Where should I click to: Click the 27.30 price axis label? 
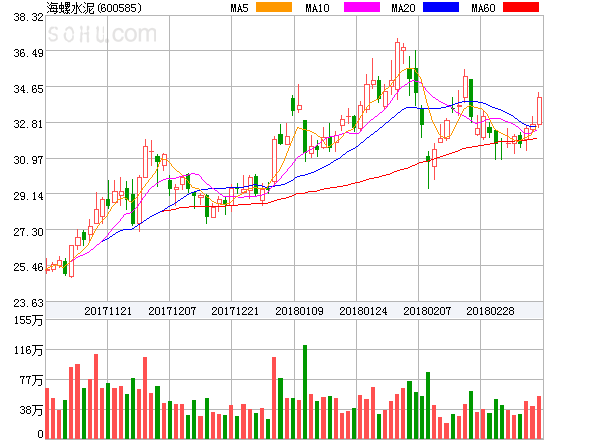pyautogui.click(x=28, y=232)
